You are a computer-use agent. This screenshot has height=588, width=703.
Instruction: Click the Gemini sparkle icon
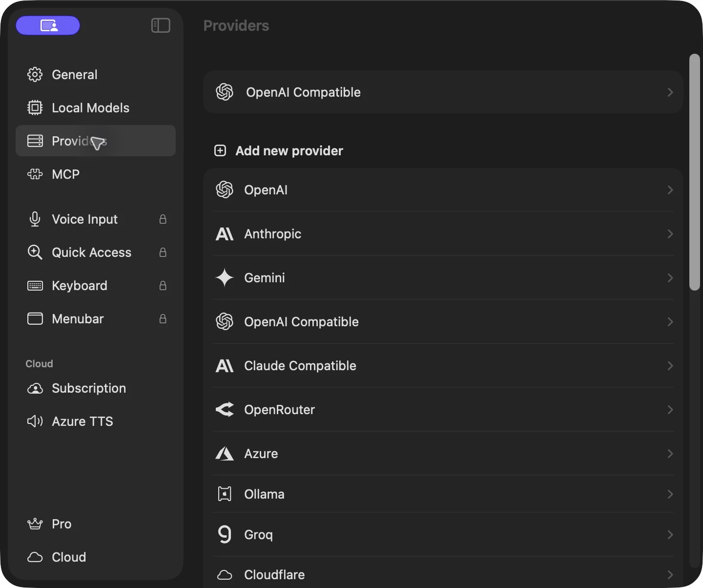[225, 277]
